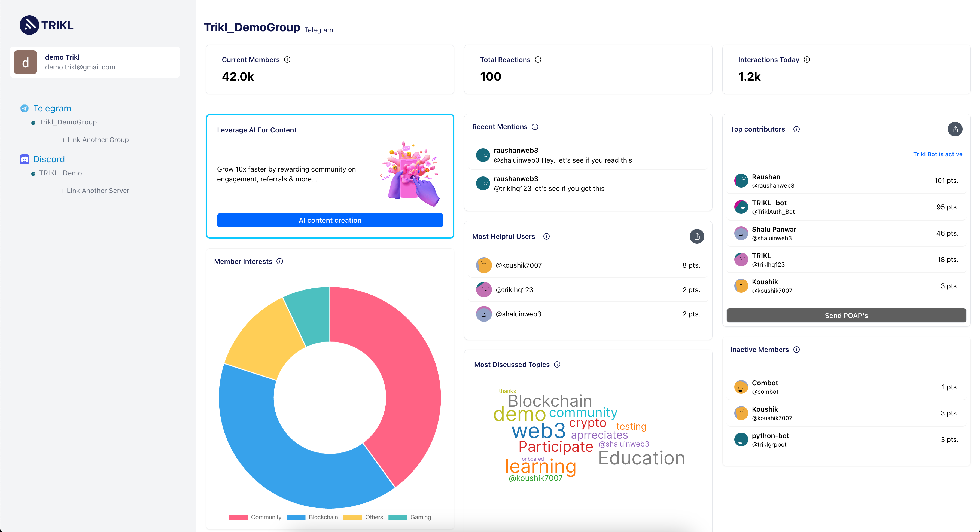Click the AI content illustration image
This screenshot has height=532, width=980.
point(410,174)
